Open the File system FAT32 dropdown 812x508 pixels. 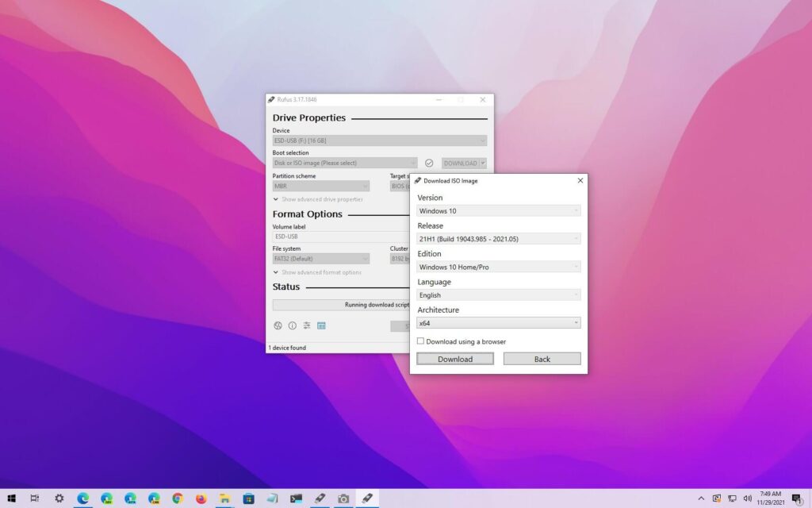(321, 258)
